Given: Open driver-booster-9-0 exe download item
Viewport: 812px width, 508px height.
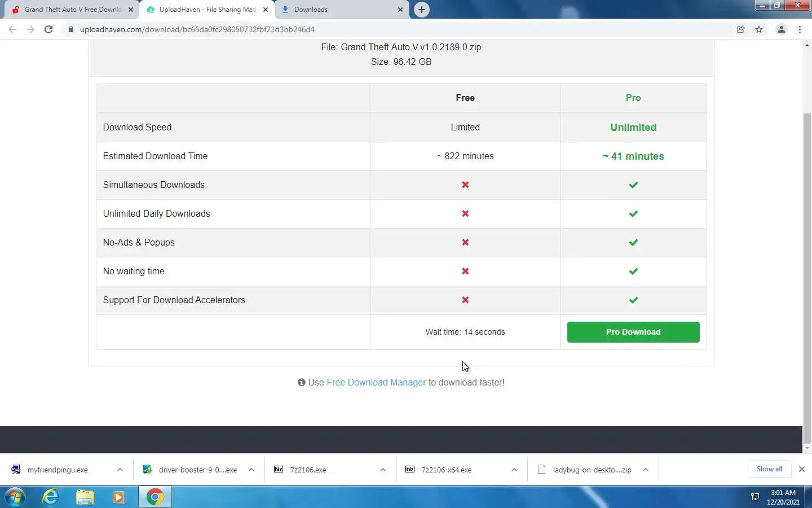Looking at the screenshot, I should (197, 470).
